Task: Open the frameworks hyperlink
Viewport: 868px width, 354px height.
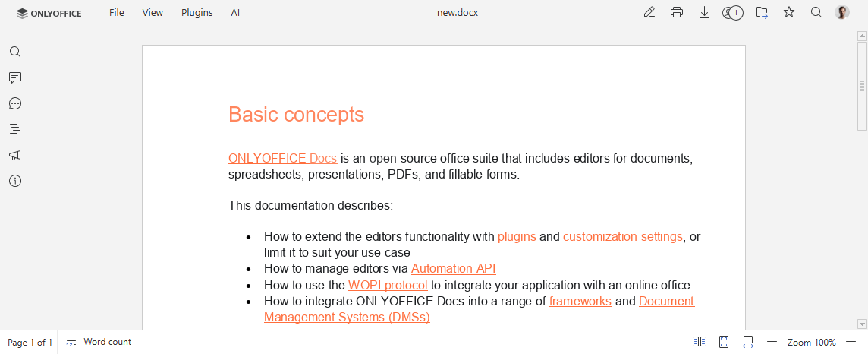Action: (x=580, y=301)
